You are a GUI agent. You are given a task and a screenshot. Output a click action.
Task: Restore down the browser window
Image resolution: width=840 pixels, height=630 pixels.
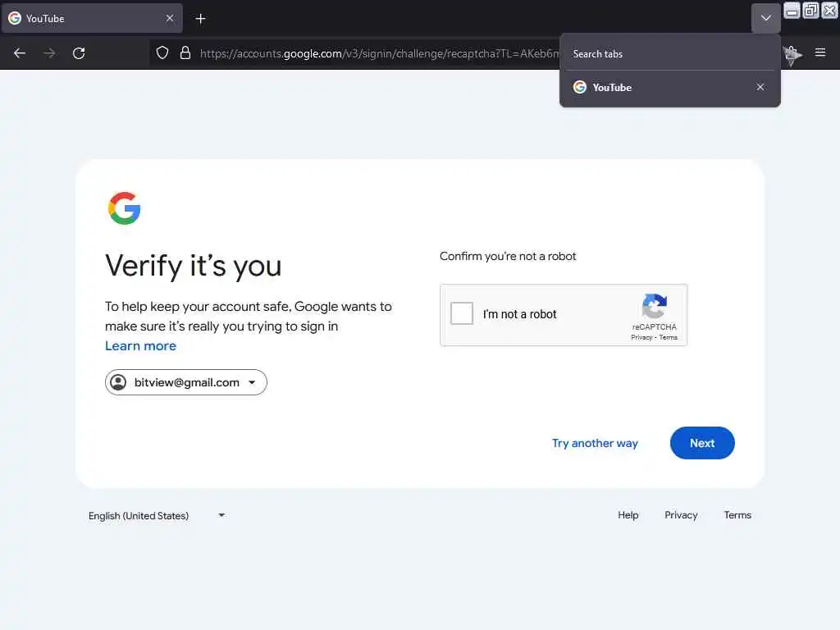[810, 10]
